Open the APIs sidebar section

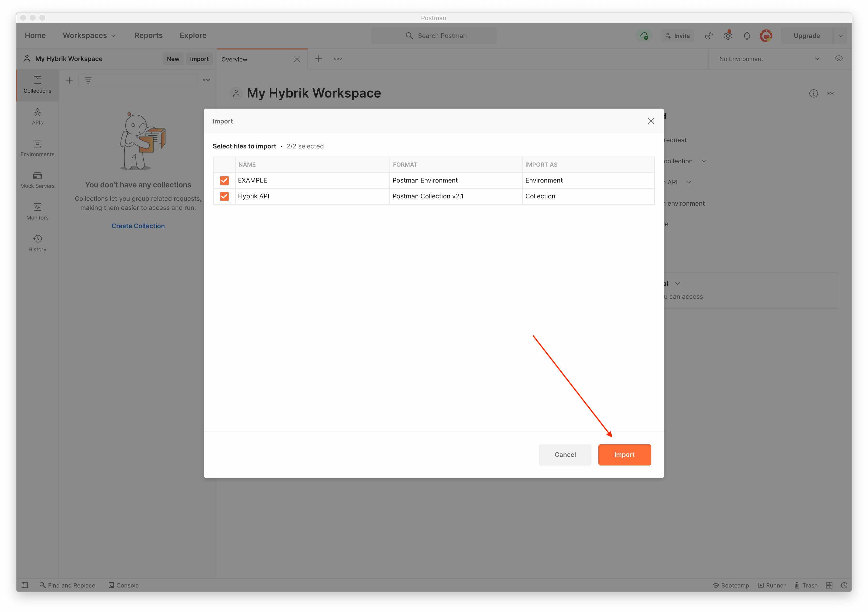coord(37,117)
